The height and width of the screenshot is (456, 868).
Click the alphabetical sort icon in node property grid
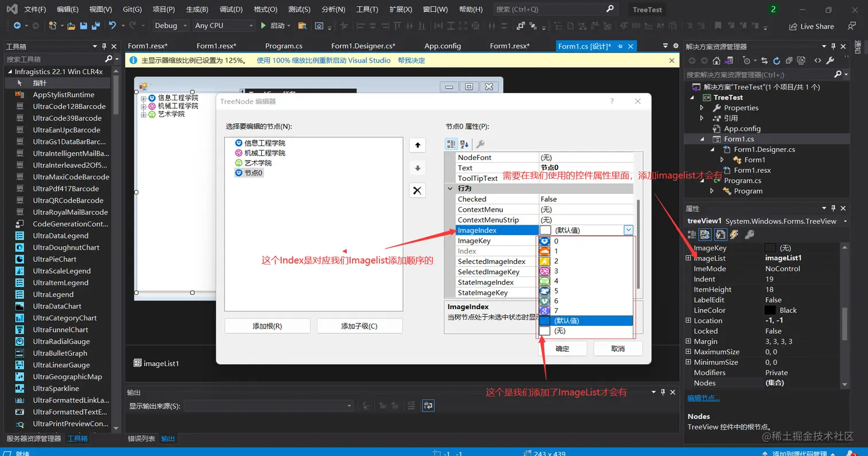pos(464,144)
